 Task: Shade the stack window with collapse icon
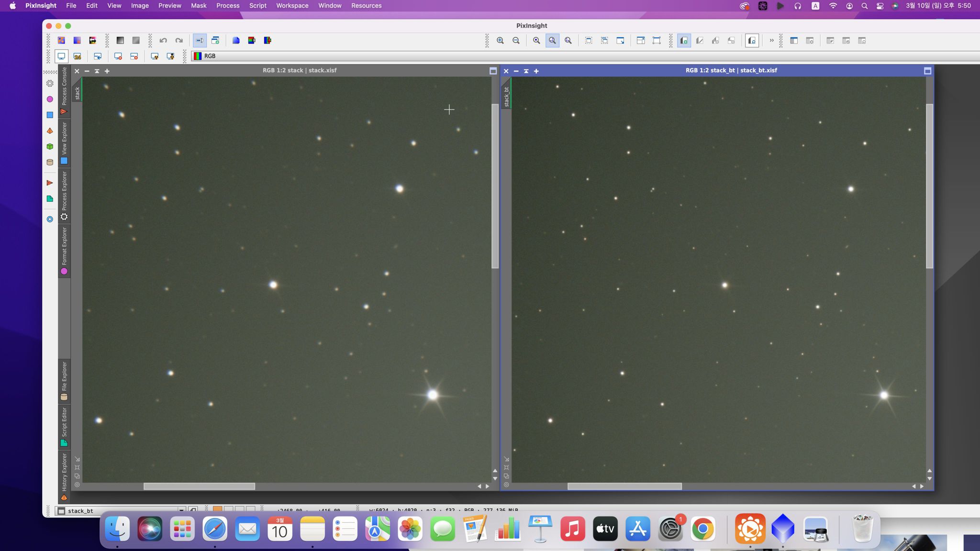pos(97,71)
